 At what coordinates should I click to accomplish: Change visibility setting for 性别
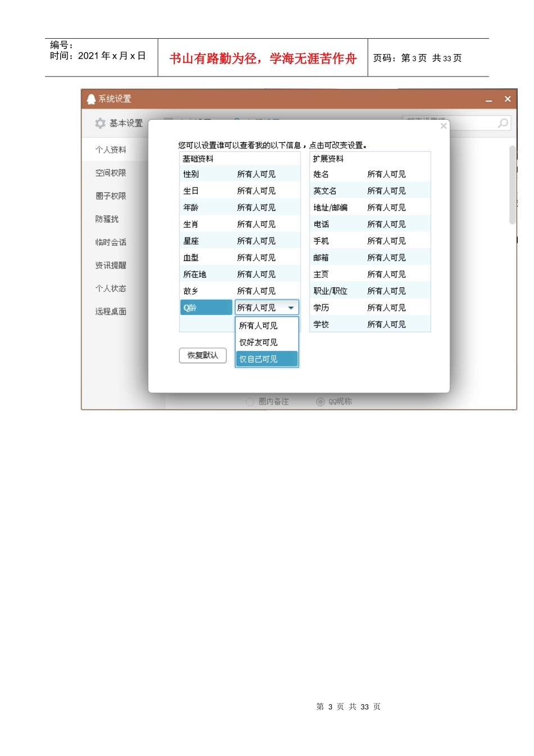[x=256, y=174]
